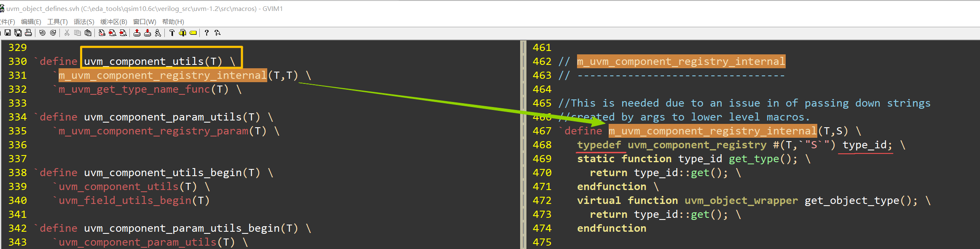The height and width of the screenshot is (249, 980).
Task: Click m_uvm_component_registry_param on line 335
Action: point(153,131)
